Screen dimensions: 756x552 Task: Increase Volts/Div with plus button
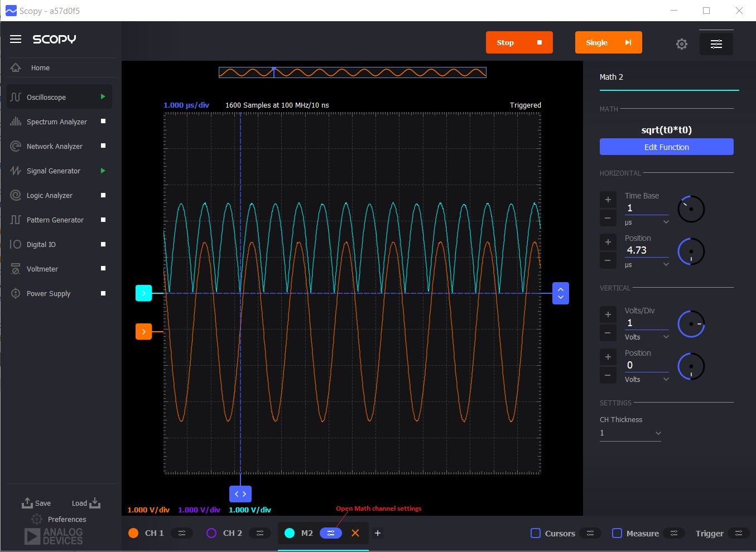[x=608, y=314]
